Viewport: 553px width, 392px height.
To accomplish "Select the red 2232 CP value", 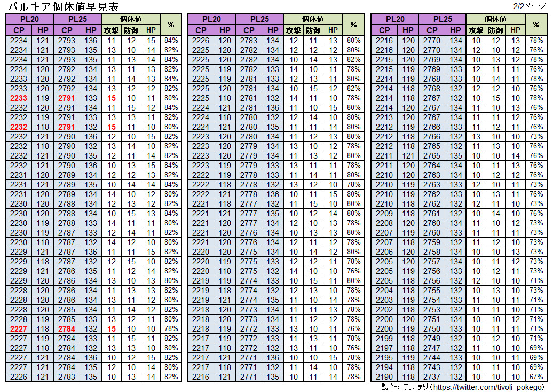I will click(x=19, y=127).
